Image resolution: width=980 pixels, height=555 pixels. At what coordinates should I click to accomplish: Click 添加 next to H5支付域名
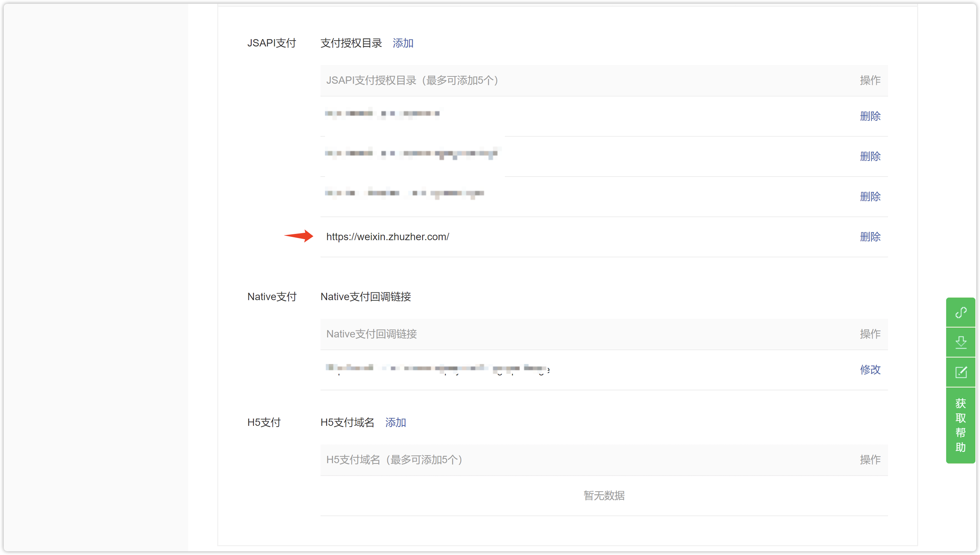click(395, 422)
